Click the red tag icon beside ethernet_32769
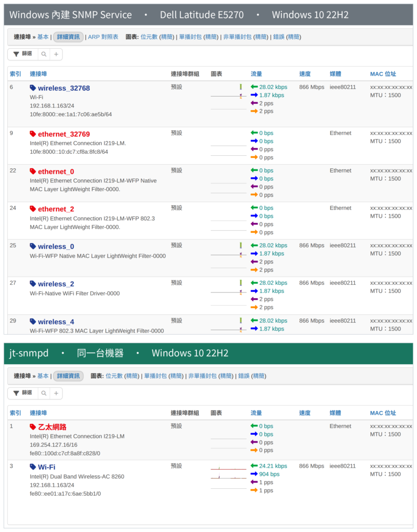417x532 pixels. pyautogui.click(x=33, y=134)
